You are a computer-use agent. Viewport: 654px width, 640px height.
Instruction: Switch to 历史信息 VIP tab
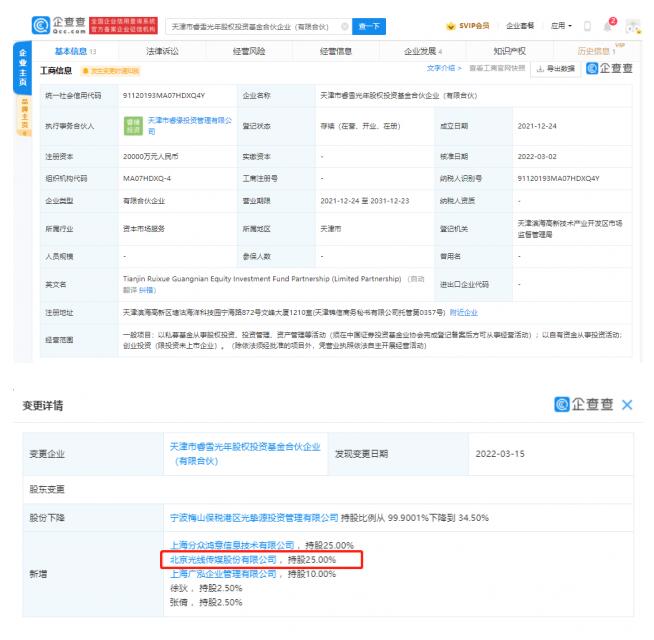[x=596, y=51]
